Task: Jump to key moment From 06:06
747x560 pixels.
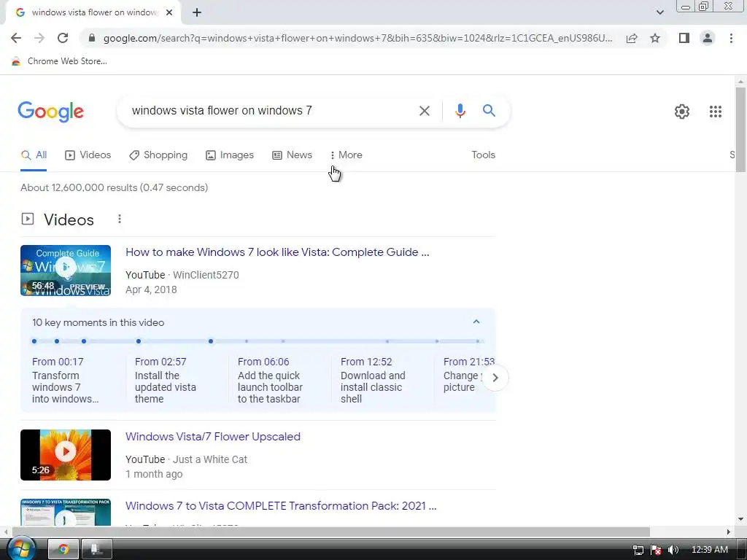Action: [x=271, y=380]
